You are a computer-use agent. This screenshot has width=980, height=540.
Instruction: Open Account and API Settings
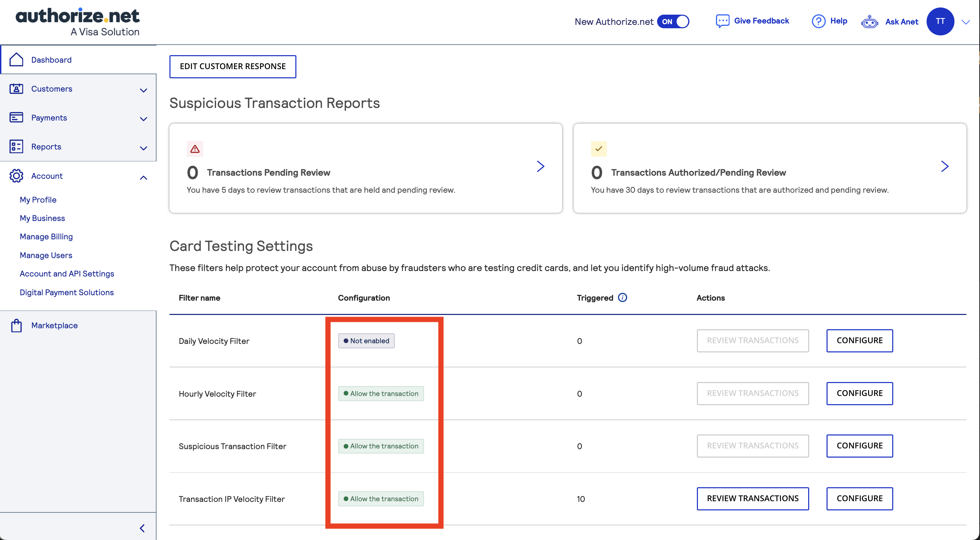pyautogui.click(x=67, y=274)
